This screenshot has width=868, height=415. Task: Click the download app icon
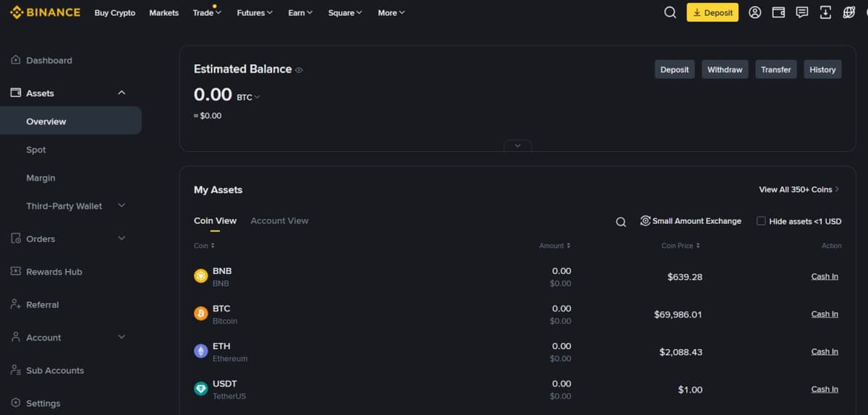coord(825,12)
